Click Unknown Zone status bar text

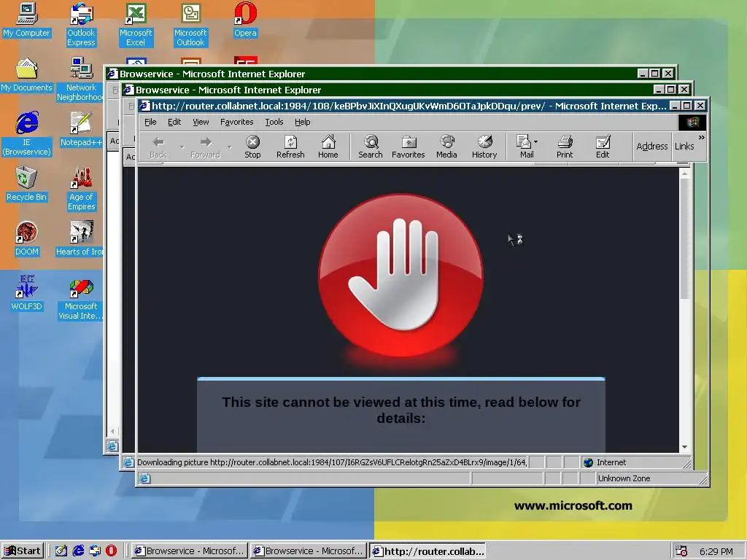point(624,478)
